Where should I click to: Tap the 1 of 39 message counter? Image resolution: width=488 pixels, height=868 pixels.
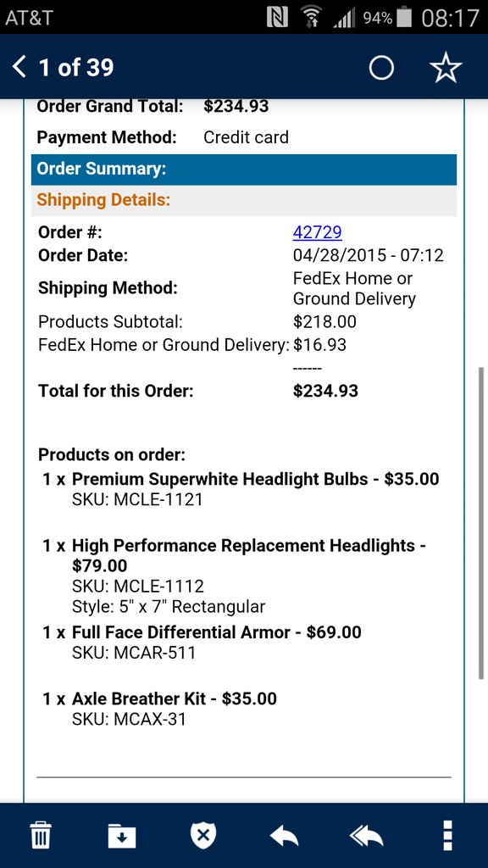tap(76, 68)
